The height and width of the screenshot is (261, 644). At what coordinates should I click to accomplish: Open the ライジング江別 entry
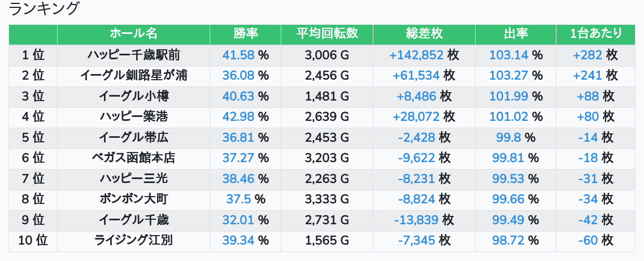pyautogui.click(x=133, y=241)
